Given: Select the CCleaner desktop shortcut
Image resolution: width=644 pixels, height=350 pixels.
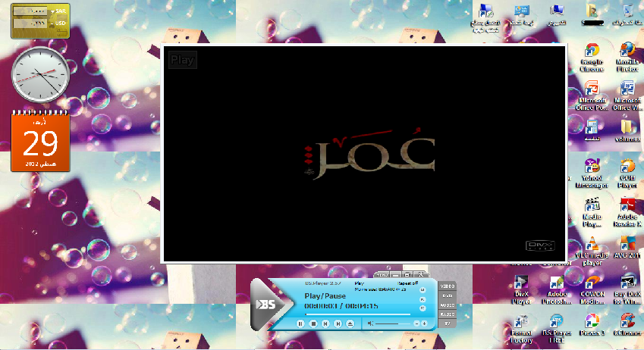Looking at the screenshot, I should coord(627,326).
